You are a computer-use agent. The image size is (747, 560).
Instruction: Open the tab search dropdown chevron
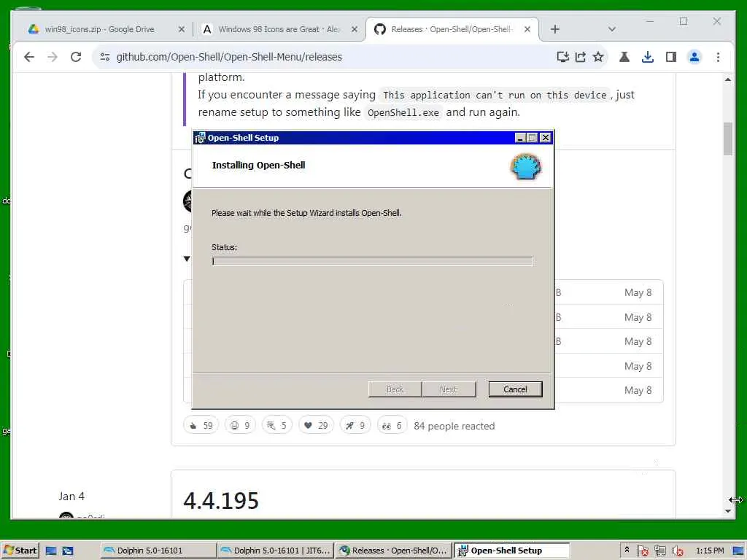click(612, 29)
